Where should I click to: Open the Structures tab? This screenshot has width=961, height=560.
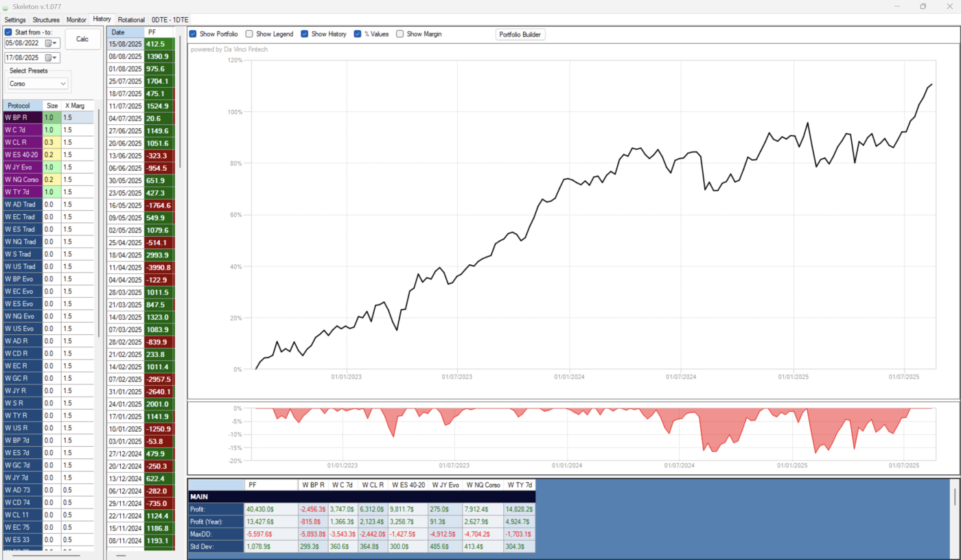point(46,20)
